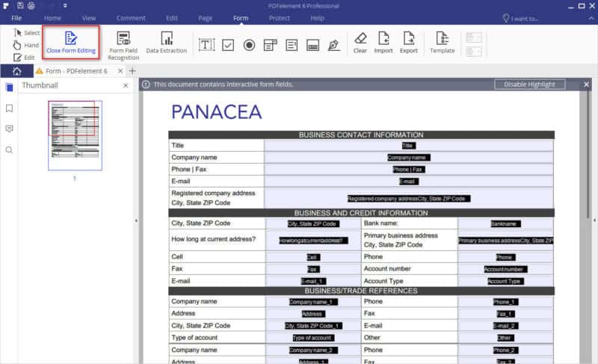Select the Push Button form tool
The width and height of the screenshot is (598, 364).
[x=312, y=45]
